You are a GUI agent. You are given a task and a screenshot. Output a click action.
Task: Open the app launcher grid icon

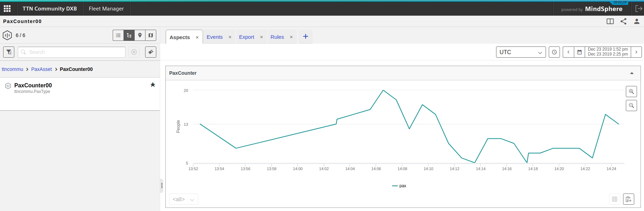click(7, 8)
